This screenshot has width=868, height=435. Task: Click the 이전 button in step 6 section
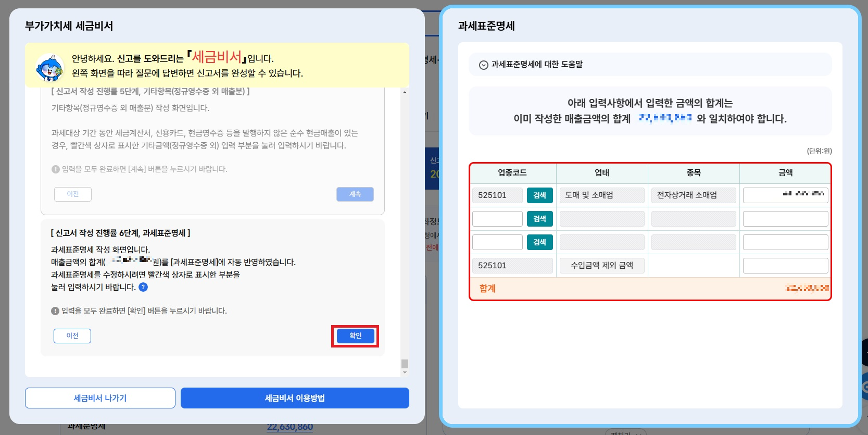(72, 336)
